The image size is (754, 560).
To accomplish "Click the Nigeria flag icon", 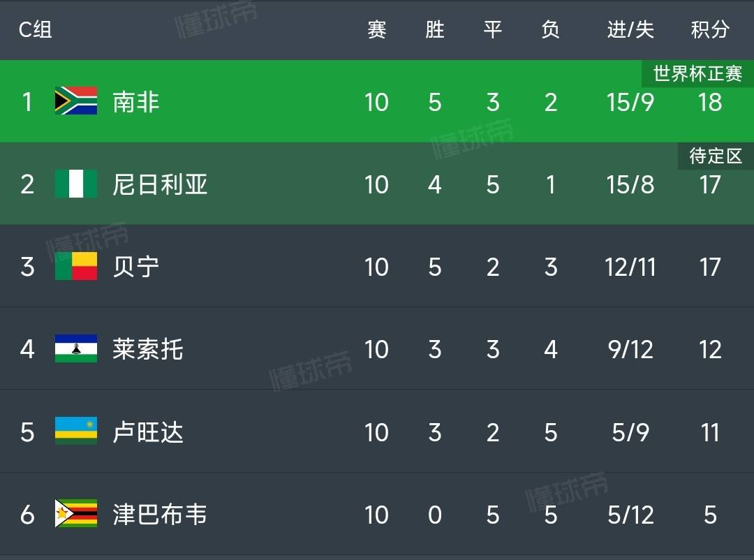I will click(x=76, y=184).
